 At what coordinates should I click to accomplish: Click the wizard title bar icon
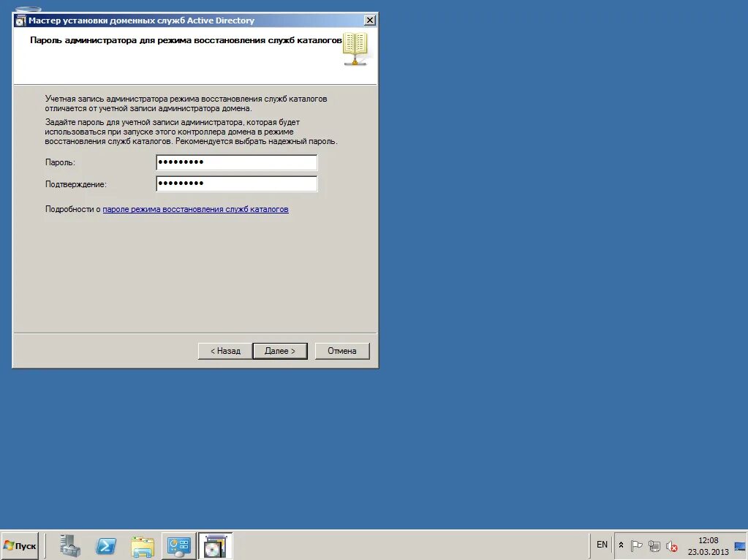20,20
